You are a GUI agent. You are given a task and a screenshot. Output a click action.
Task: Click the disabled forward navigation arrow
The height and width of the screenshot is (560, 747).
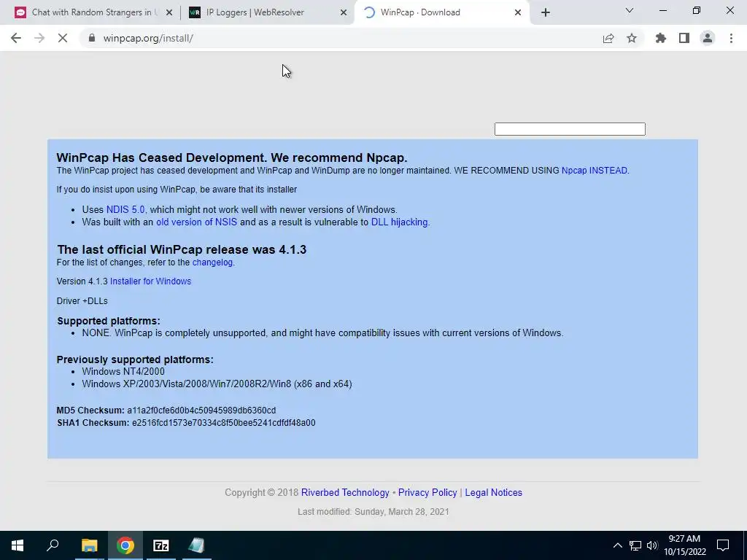39,38
